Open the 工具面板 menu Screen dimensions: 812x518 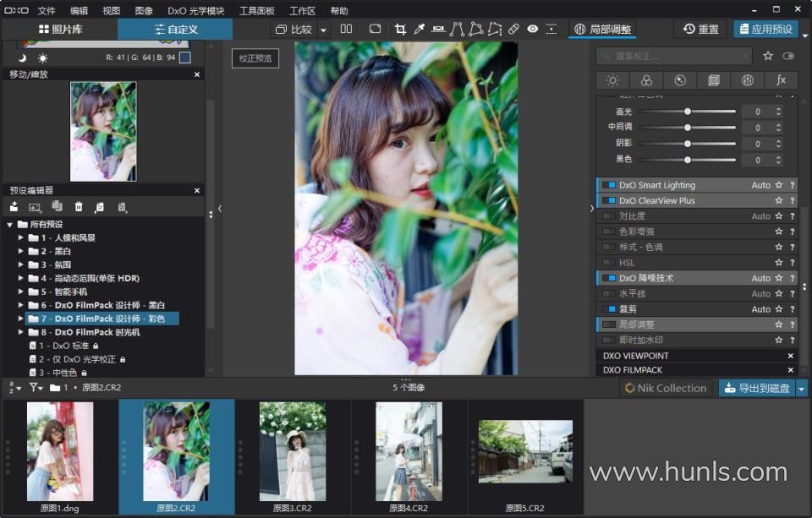pos(256,11)
